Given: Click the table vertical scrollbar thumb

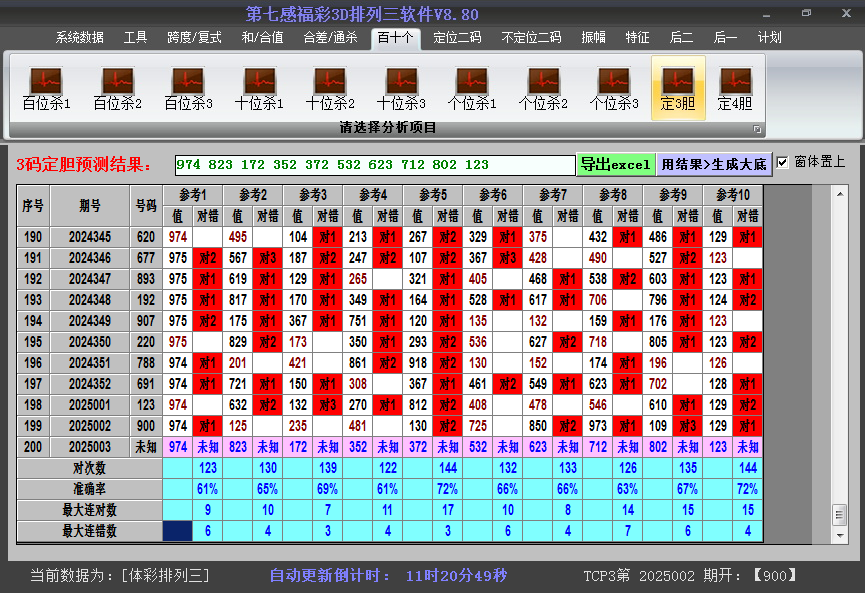Looking at the screenshot, I should coord(840,515).
